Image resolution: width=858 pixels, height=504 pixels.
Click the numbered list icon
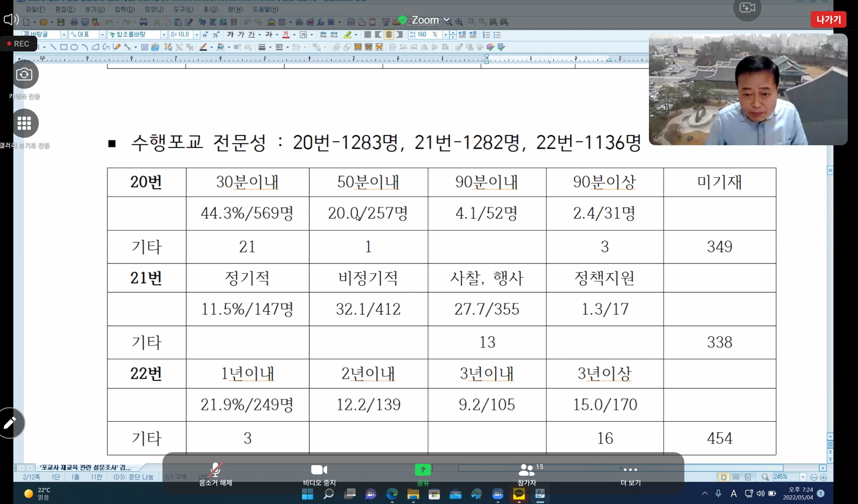point(486,35)
